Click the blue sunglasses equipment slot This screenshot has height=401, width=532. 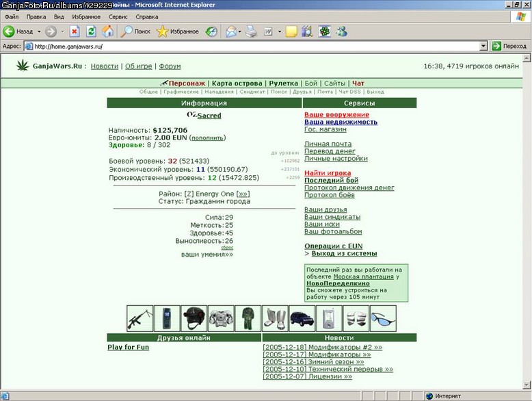point(383,318)
